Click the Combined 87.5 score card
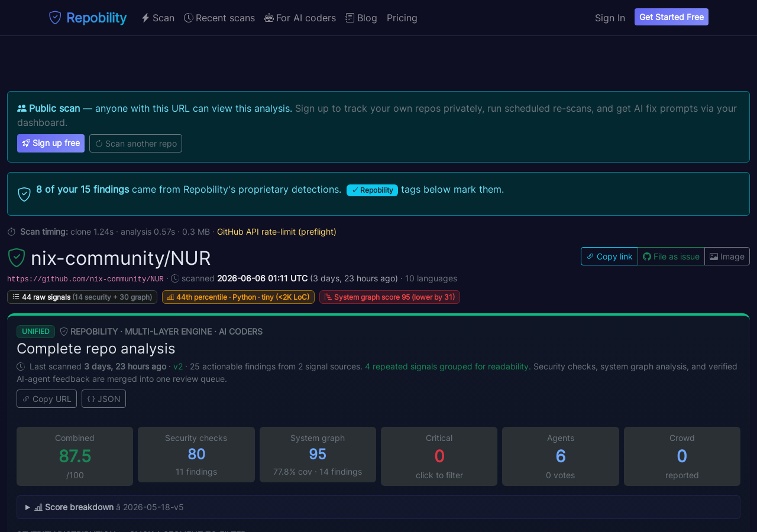Screen dimensions: 757x532 point(75,456)
